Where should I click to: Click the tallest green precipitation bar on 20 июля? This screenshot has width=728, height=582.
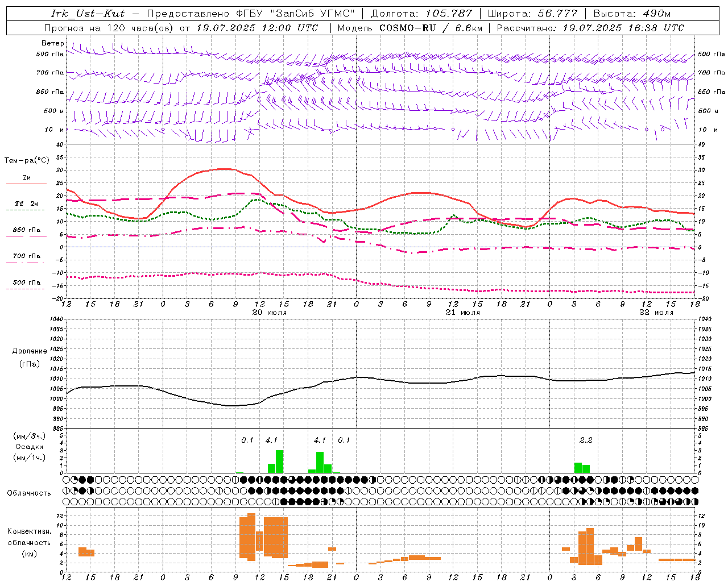click(x=279, y=462)
